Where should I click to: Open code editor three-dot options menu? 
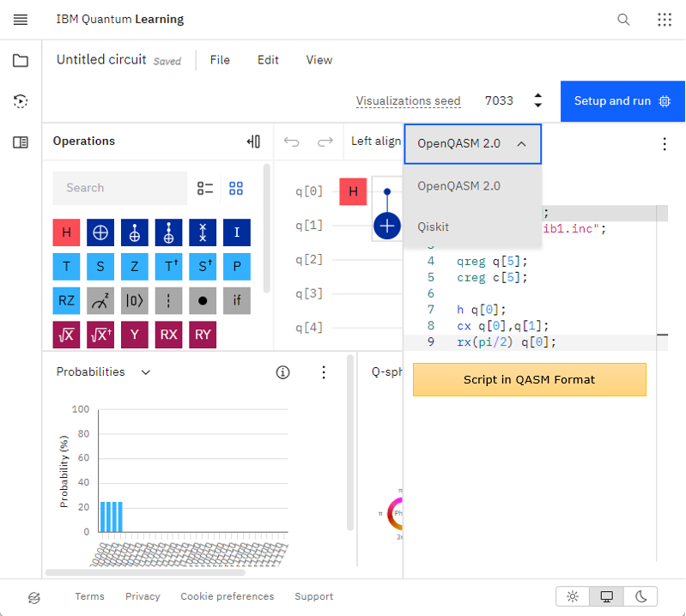coord(665,144)
